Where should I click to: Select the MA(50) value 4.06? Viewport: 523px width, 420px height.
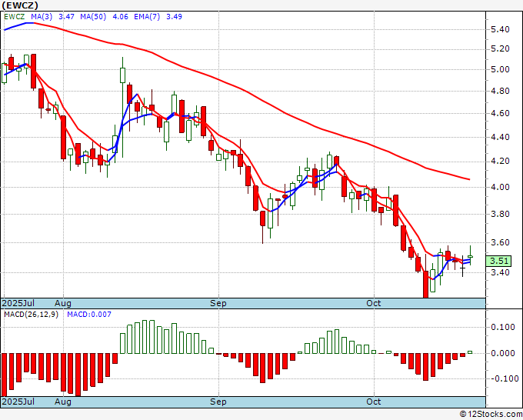click(121, 17)
